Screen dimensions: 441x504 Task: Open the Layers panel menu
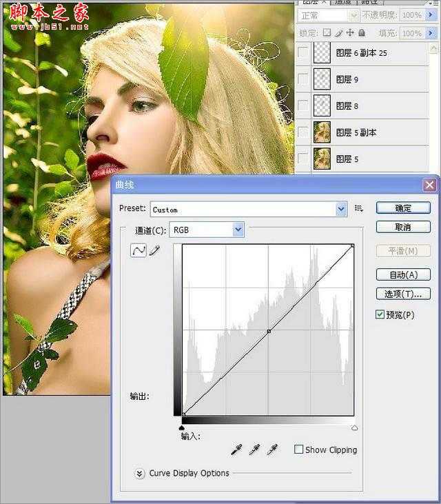tap(435, 3)
